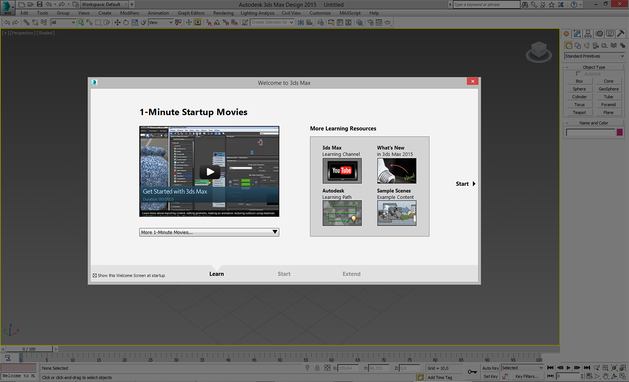Select the Select and Move tool
The height and width of the screenshot is (382, 629).
(117, 22)
